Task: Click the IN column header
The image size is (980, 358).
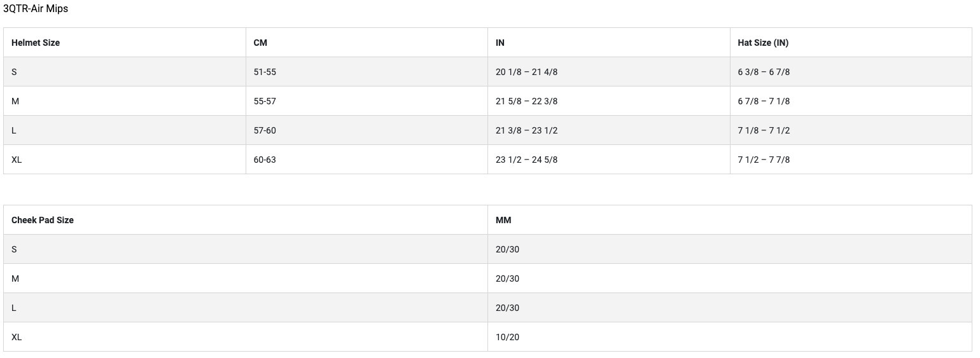Action: 500,43
